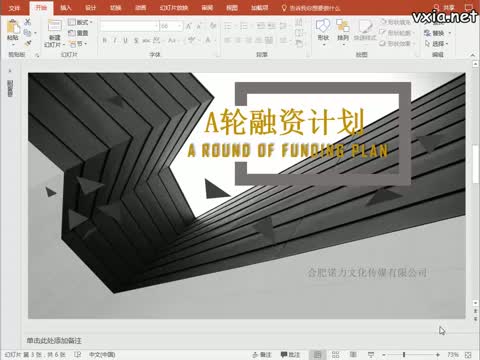Click the Tell Me search box
This screenshot has width=480, height=360.
311,8
